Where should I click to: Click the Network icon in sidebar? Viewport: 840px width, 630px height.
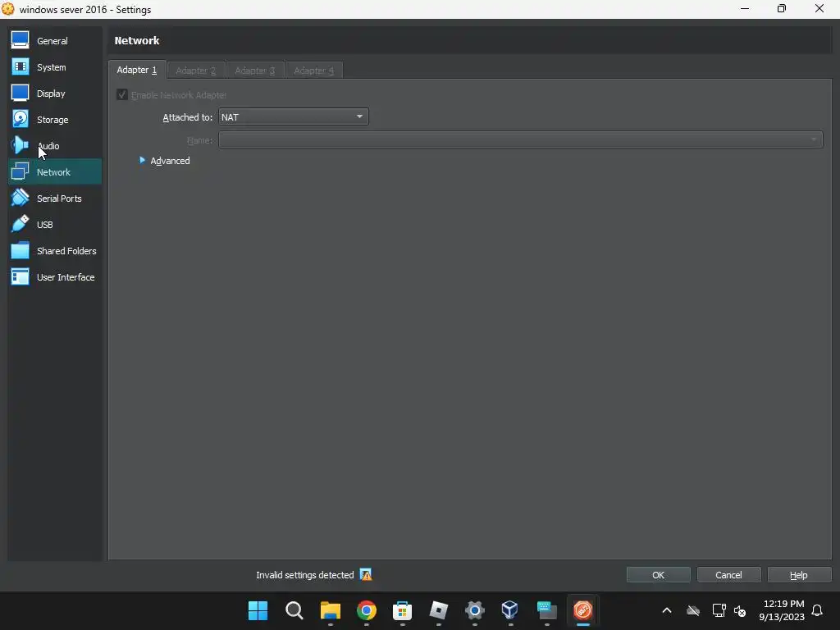tap(21, 172)
